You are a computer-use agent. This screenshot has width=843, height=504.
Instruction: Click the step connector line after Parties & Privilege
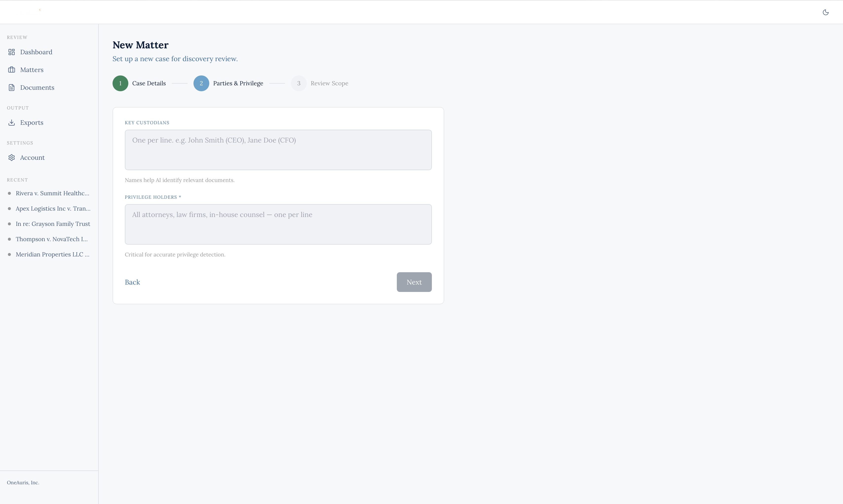[277, 83]
